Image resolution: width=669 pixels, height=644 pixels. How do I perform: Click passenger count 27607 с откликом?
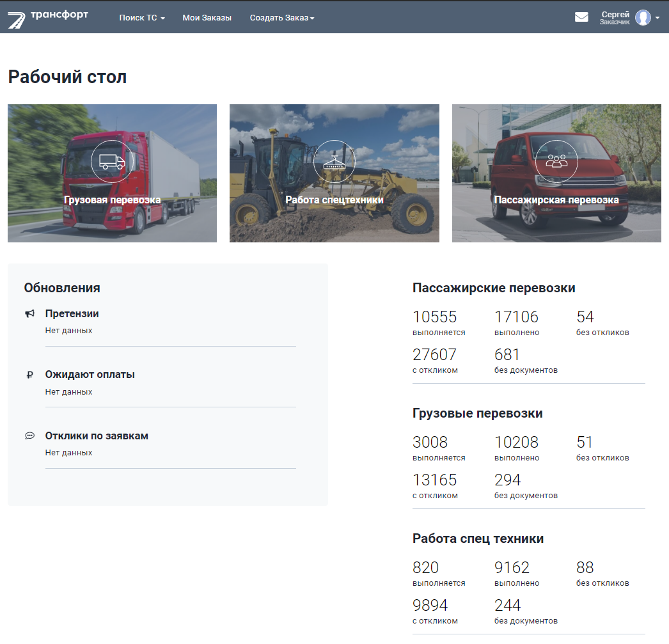[x=435, y=361]
